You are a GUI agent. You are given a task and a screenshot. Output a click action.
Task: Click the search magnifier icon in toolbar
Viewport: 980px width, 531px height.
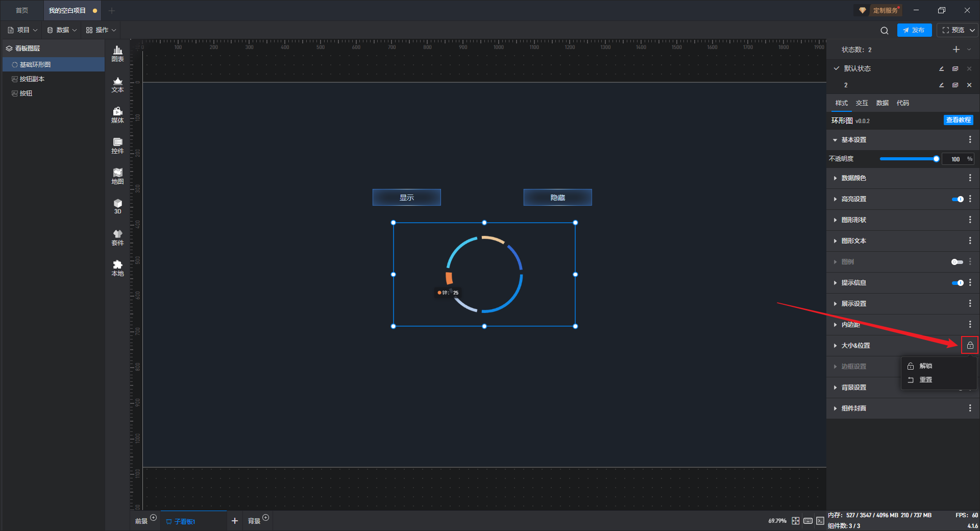click(x=884, y=31)
